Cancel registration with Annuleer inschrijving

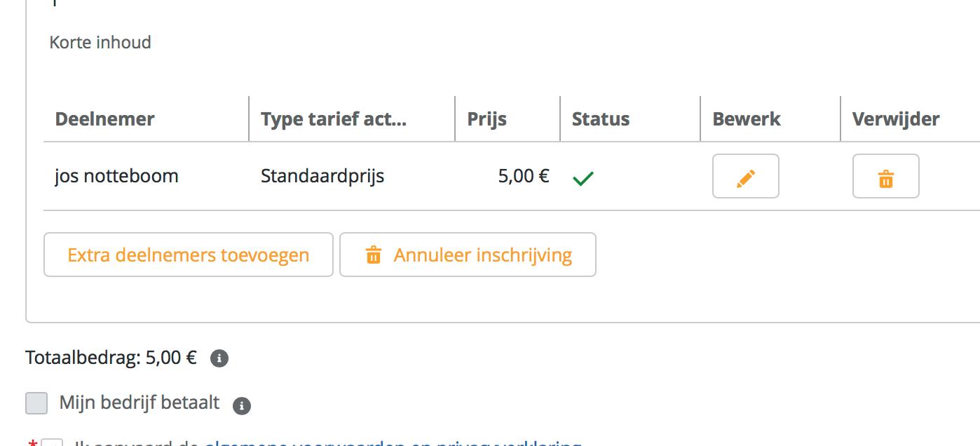pyautogui.click(x=468, y=255)
